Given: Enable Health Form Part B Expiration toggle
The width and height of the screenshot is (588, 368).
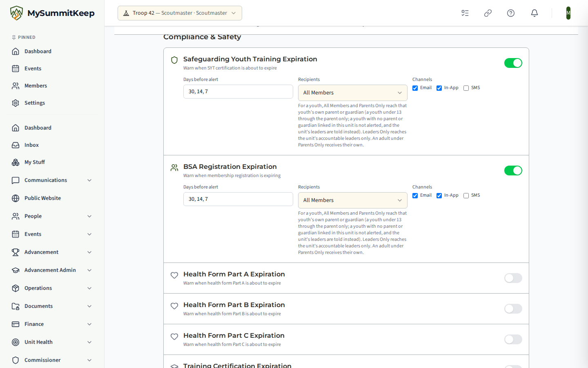Looking at the screenshot, I should (513, 309).
